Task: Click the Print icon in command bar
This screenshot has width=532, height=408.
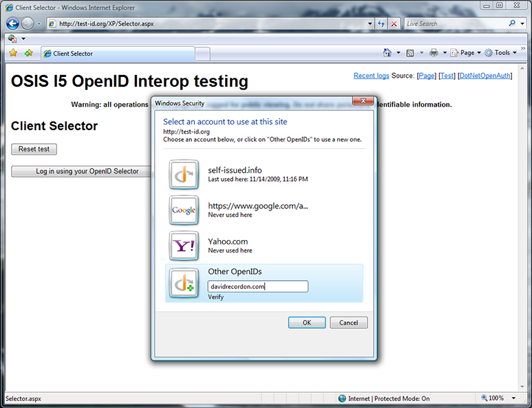Action: 434,53
